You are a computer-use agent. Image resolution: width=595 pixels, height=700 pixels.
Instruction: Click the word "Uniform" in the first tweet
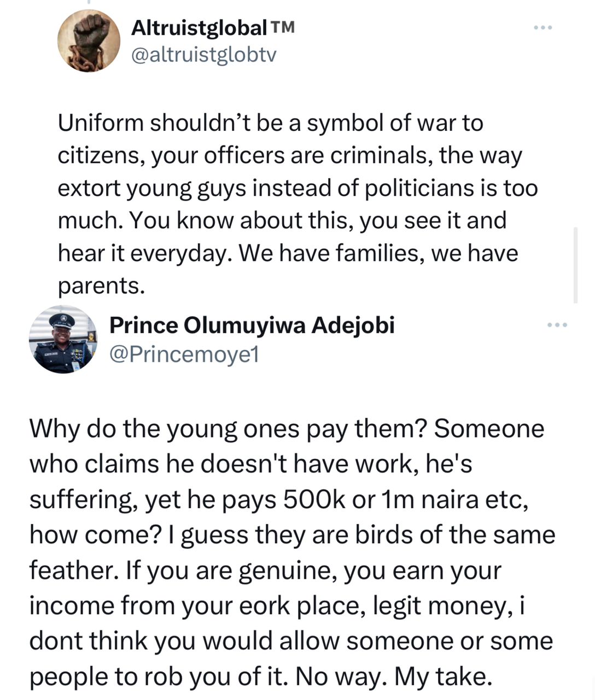(101, 123)
